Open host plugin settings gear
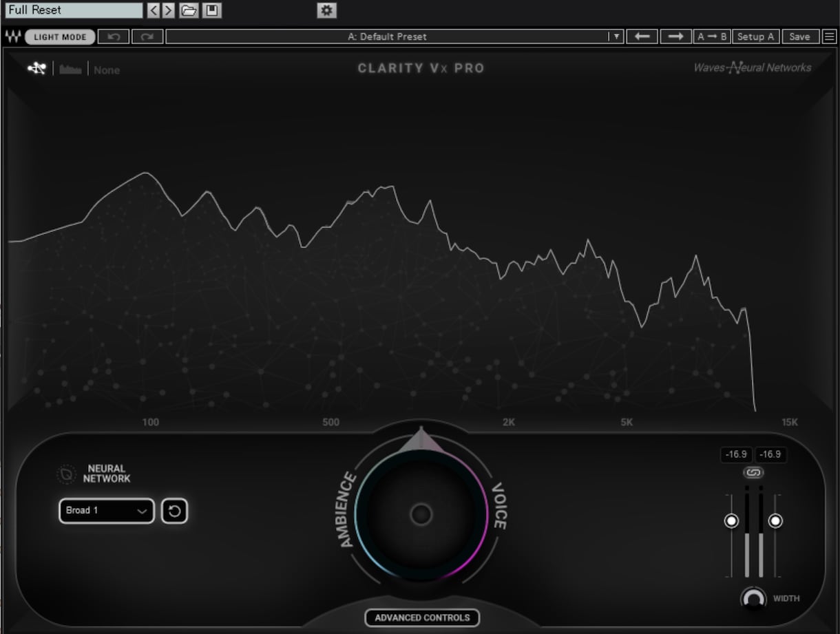This screenshot has height=634, width=840. 326,10
